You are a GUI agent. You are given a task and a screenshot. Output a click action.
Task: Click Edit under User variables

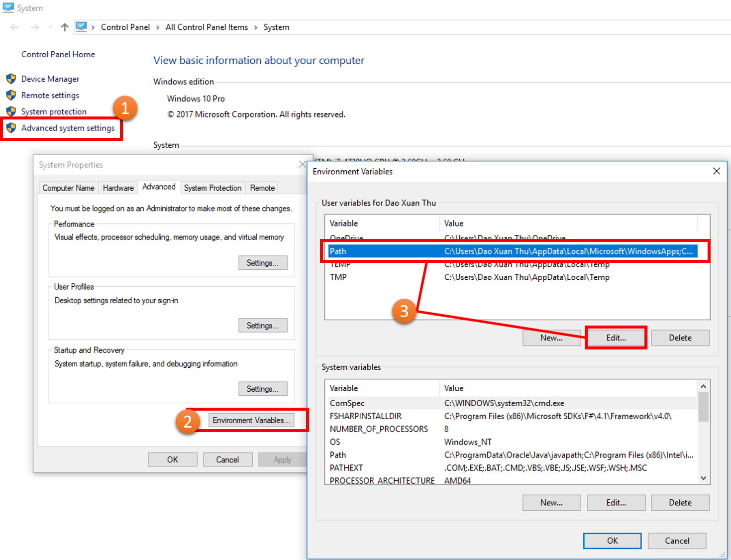click(x=616, y=337)
